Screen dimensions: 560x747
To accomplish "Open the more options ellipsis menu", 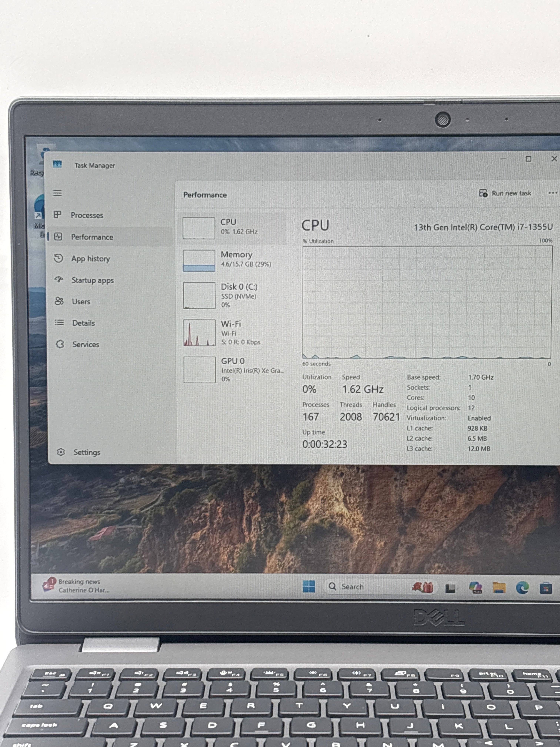I will pyautogui.click(x=553, y=193).
